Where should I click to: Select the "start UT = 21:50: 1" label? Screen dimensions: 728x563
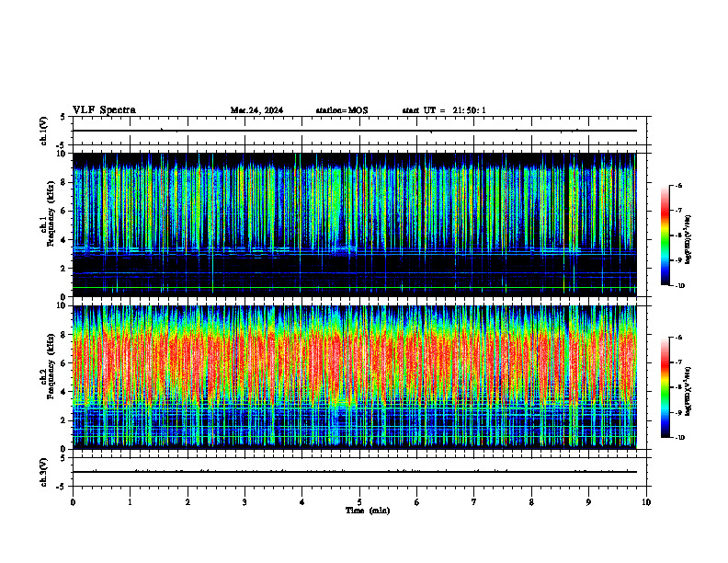coord(444,110)
